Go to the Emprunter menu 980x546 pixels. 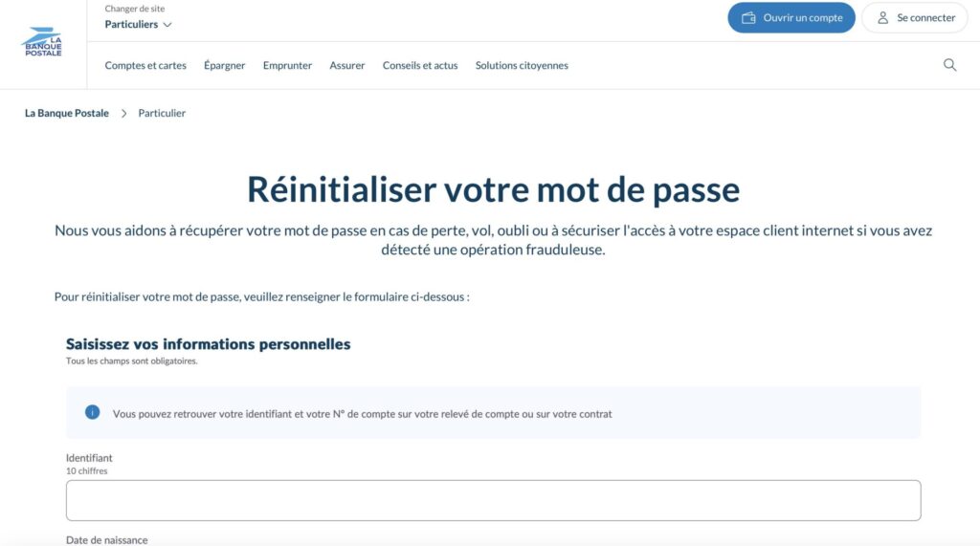click(287, 66)
